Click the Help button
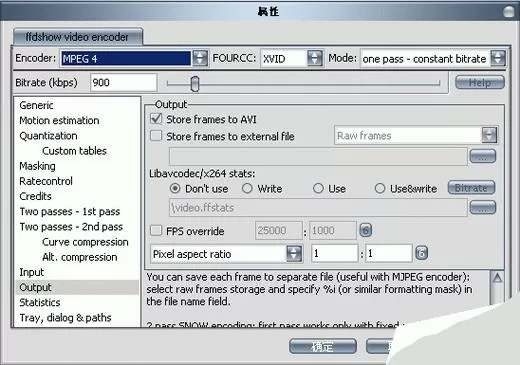 click(480, 82)
